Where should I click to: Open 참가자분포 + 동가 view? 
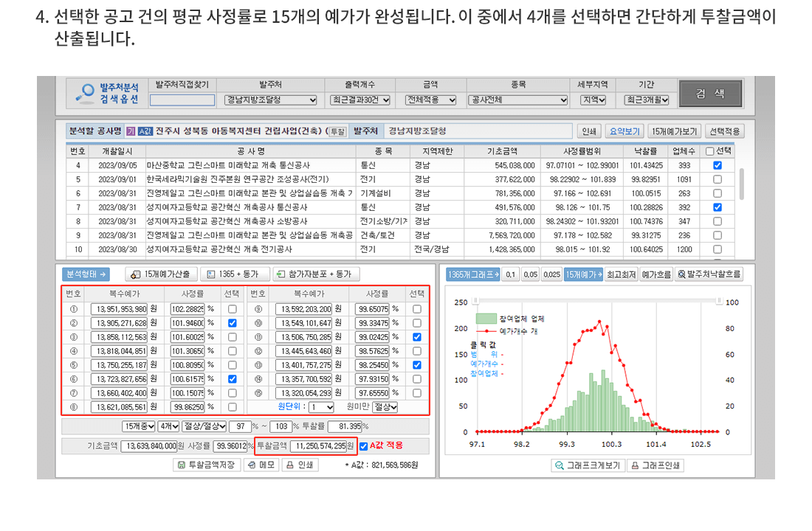pos(316,274)
